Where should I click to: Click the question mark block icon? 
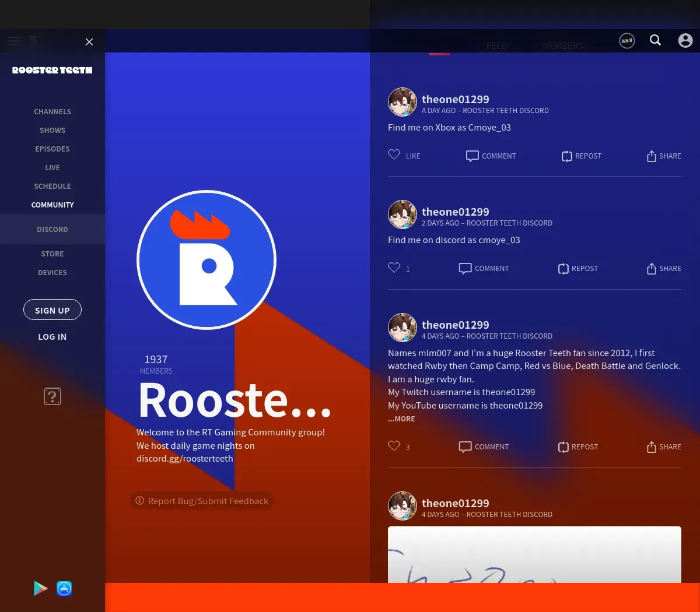pos(52,396)
